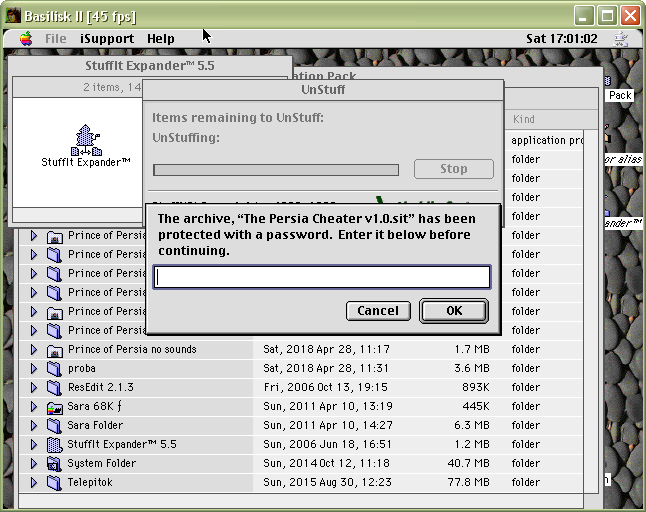The width and height of the screenshot is (646, 512).
Task: Click the StuffIt Expander™ 5.5 window title
Action: tap(150, 66)
